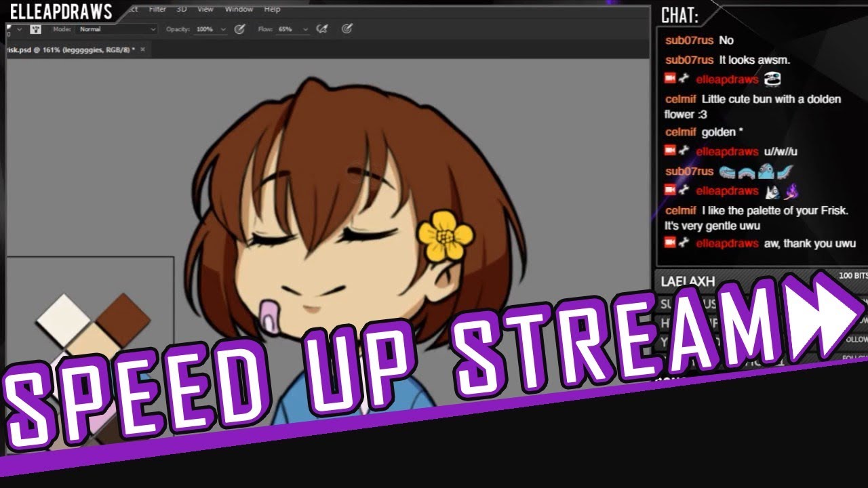Open the Window menu
868x488 pixels.
tap(239, 9)
